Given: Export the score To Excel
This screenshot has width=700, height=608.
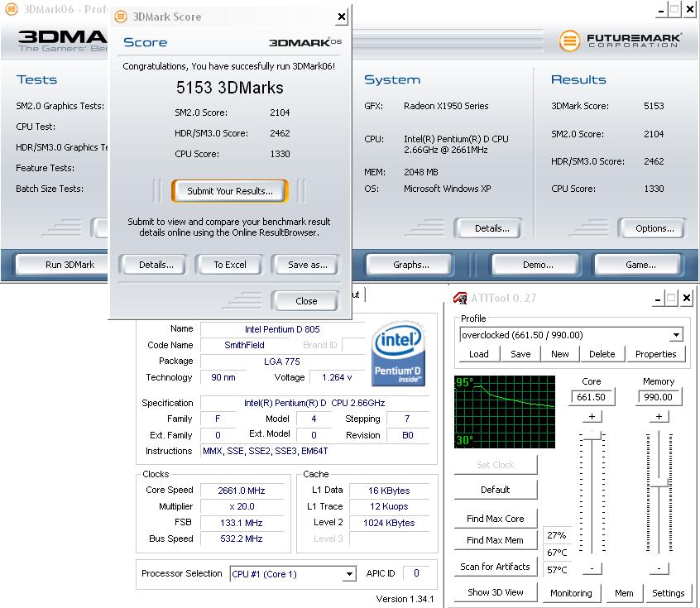Looking at the screenshot, I should 230,265.
